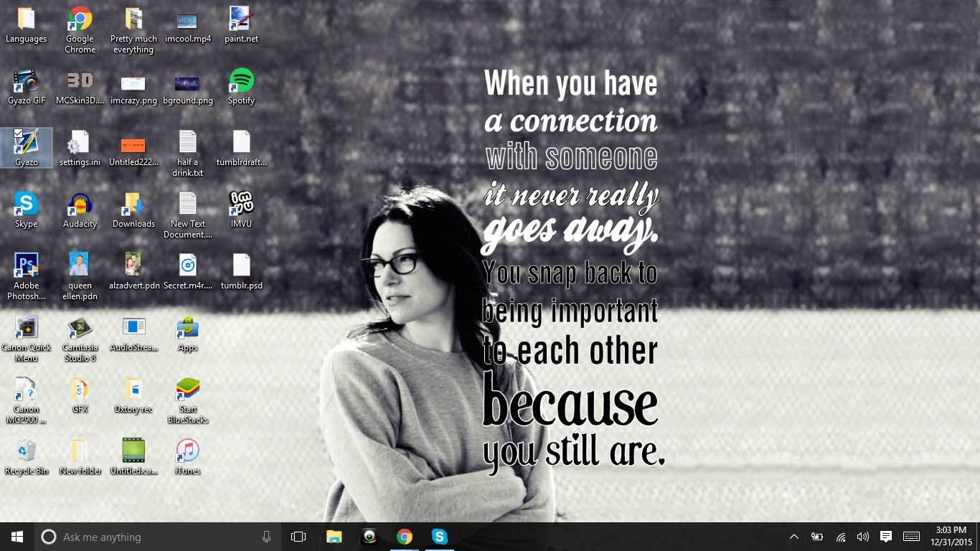Select the New Text Document file
This screenshot has width=980, height=551.
click(x=187, y=215)
